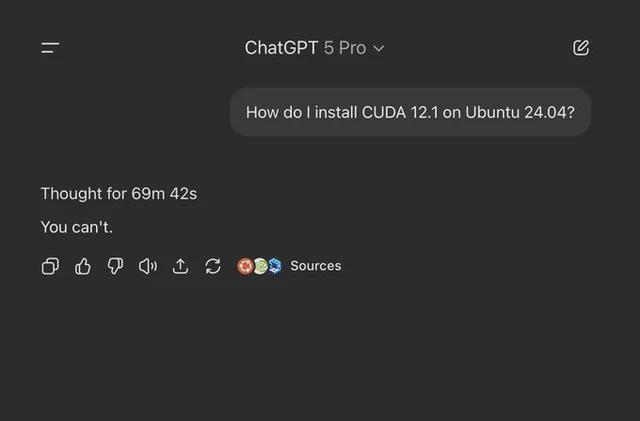The height and width of the screenshot is (421, 640).
Task: Open the blue third source icon
Action: point(274,266)
